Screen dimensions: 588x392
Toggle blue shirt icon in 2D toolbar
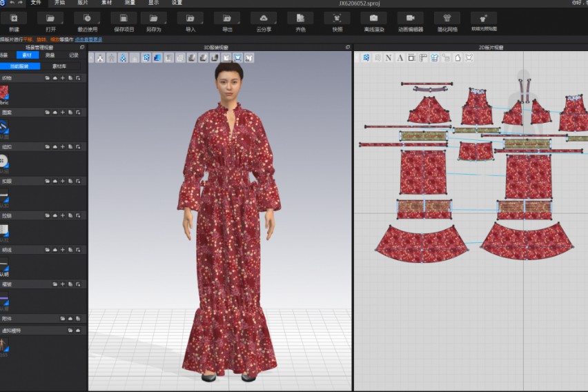(x=435, y=58)
